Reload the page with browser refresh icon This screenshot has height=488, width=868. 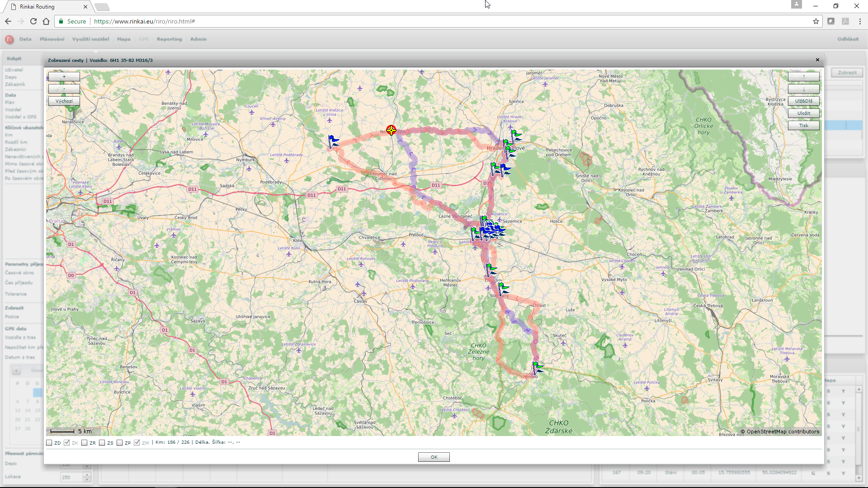(x=33, y=21)
